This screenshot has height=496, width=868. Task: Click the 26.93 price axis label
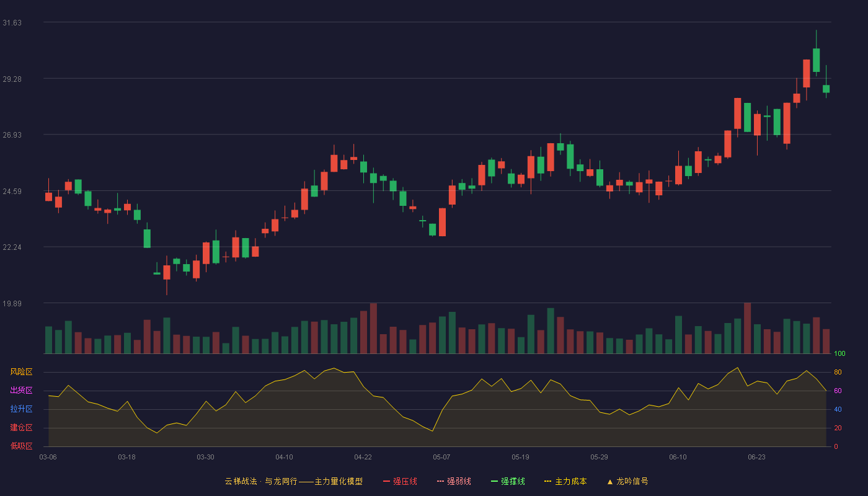(x=12, y=135)
